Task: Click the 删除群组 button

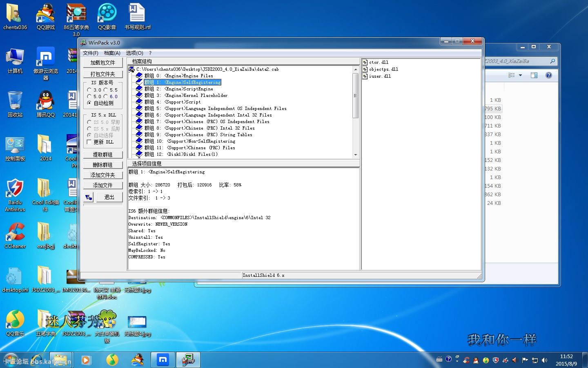Action: (x=103, y=165)
